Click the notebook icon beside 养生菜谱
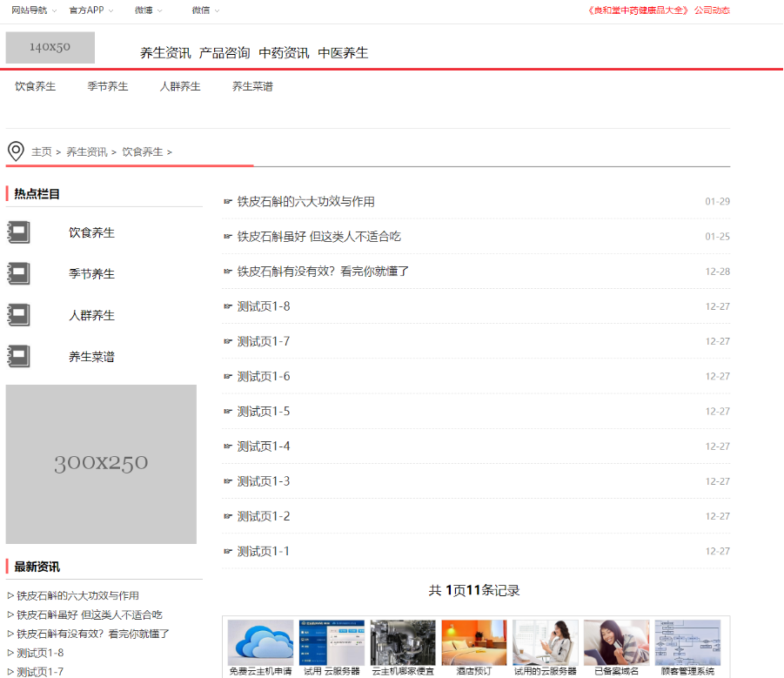 [18, 356]
